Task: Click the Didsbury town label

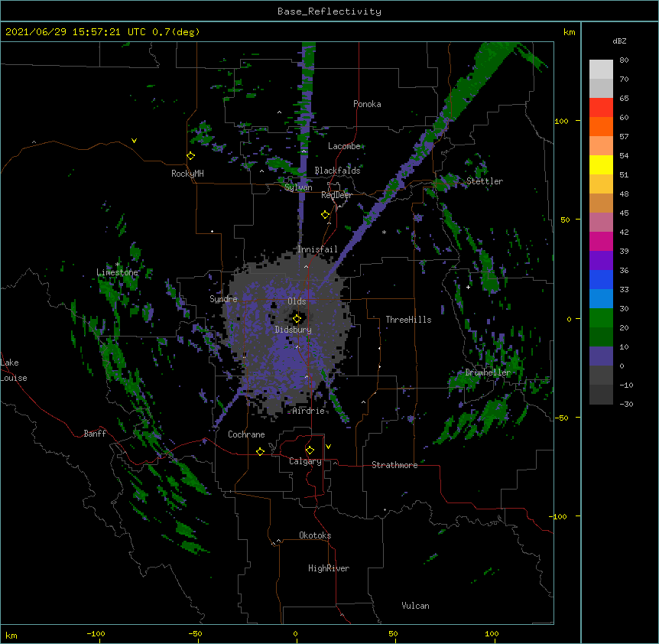Action: coord(293,330)
